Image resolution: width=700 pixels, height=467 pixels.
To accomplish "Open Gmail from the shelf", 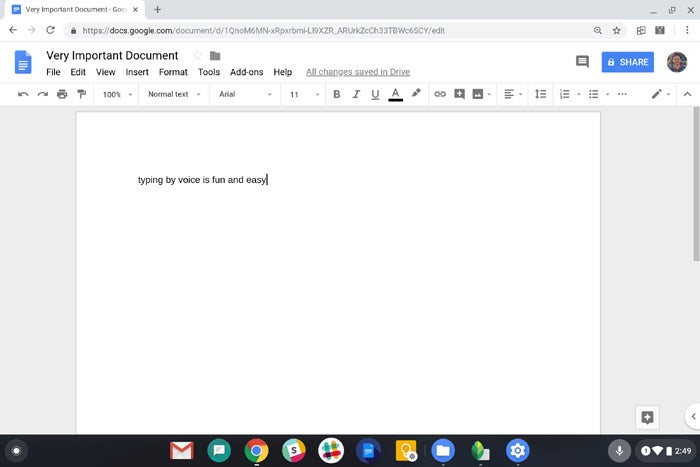I will [182, 451].
